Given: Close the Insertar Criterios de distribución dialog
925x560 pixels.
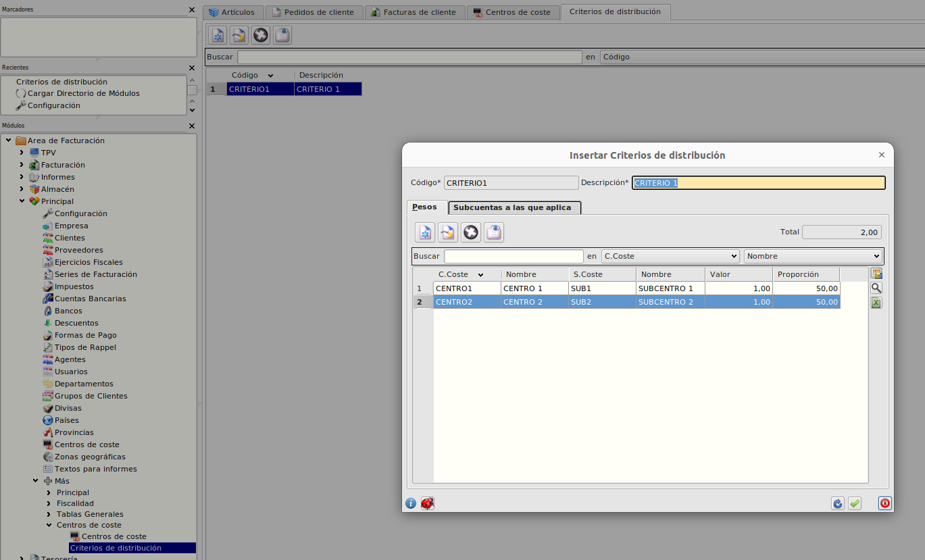Looking at the screenshot, I should 881,155.
